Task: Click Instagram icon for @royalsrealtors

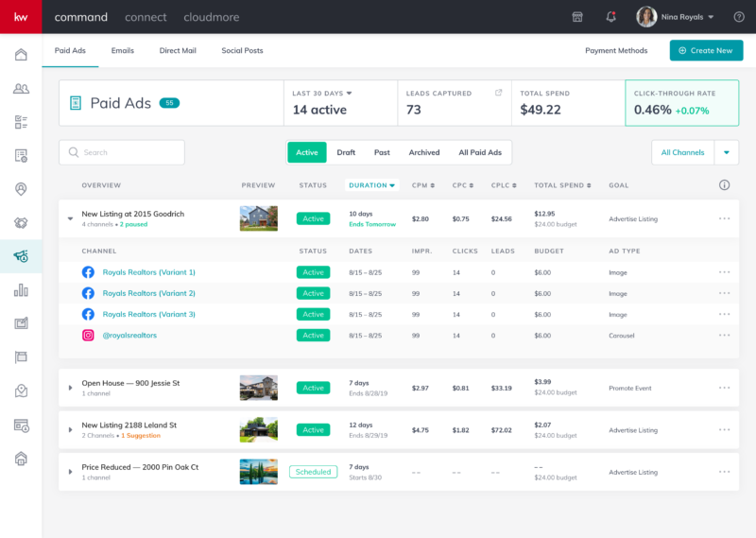Action: (x=88, y=336)
